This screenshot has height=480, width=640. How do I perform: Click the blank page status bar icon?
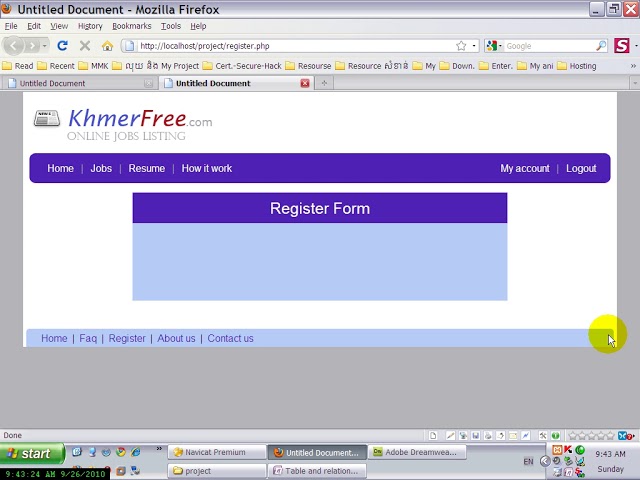click(x=433, y=436)
